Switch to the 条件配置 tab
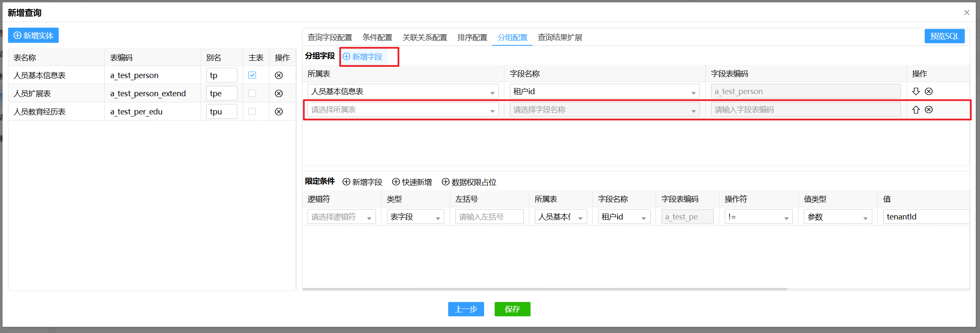 point(377,38)
